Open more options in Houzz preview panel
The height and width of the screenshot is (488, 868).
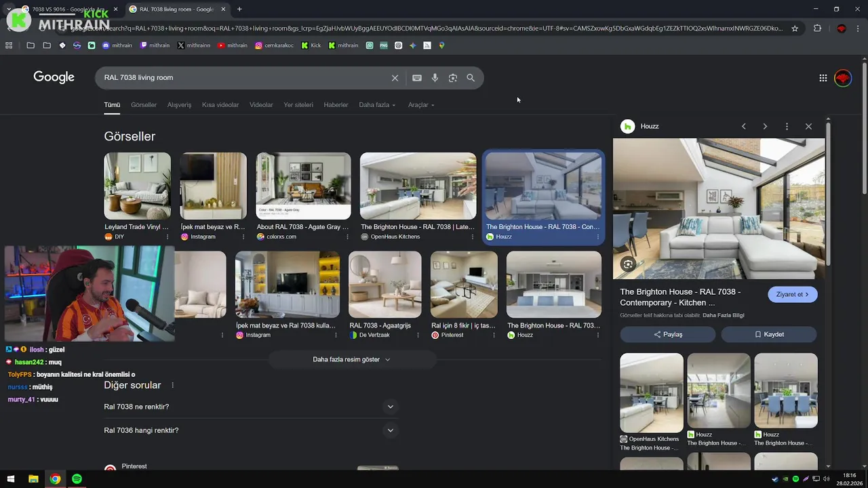[787, 127]
